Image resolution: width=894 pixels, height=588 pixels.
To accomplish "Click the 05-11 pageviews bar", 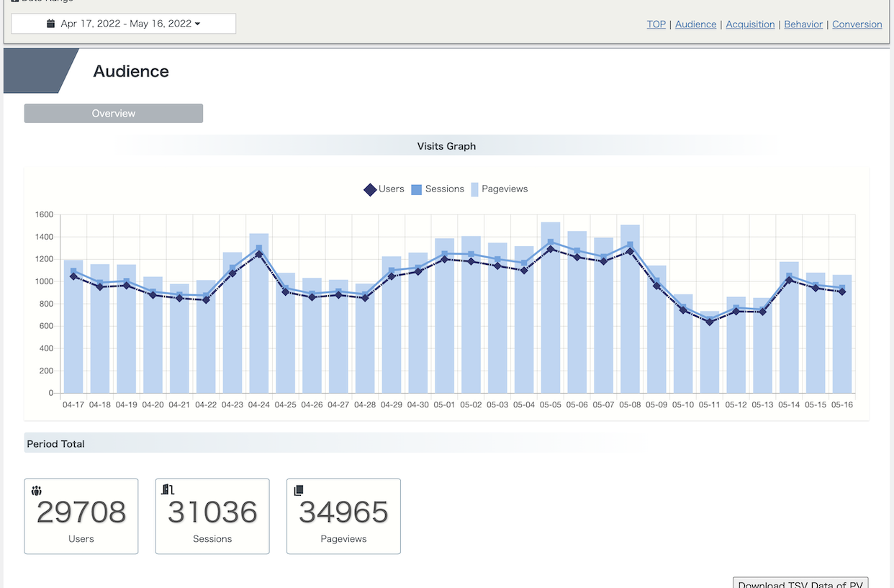I will (x=710, y=353).
